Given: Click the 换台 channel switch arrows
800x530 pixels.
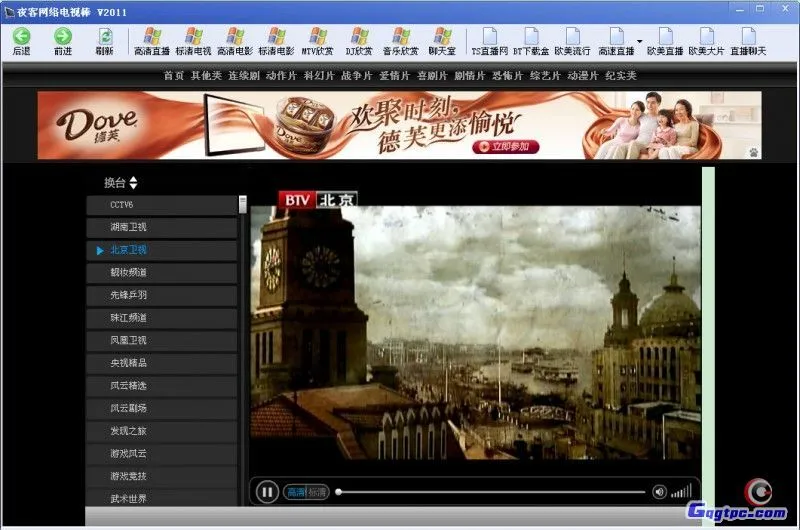Looking at the screenshot, I should pos(133,183).
